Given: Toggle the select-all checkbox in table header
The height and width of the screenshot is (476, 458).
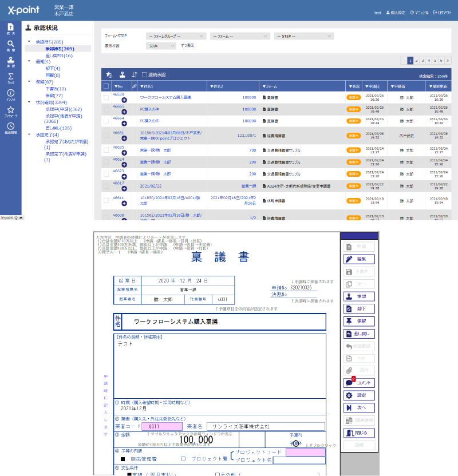Looking at the screenshot, I should coord(106,86).
